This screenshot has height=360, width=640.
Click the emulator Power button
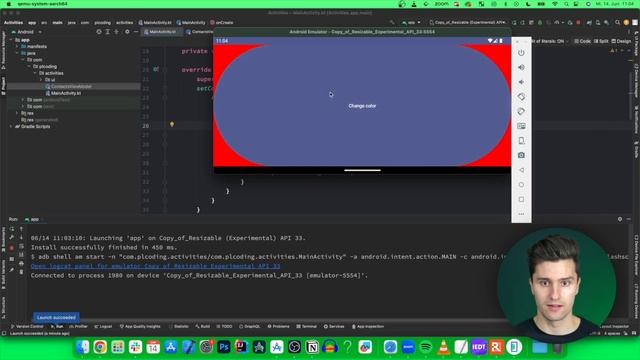click(521, 53)
